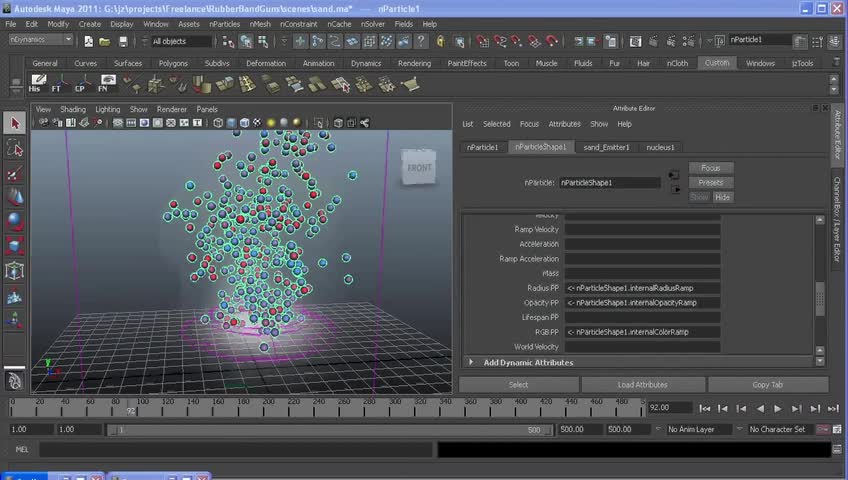Pick the Paint Selection tool
The image size is (848, 480).
pyautogui.click(x=15, y=174)
